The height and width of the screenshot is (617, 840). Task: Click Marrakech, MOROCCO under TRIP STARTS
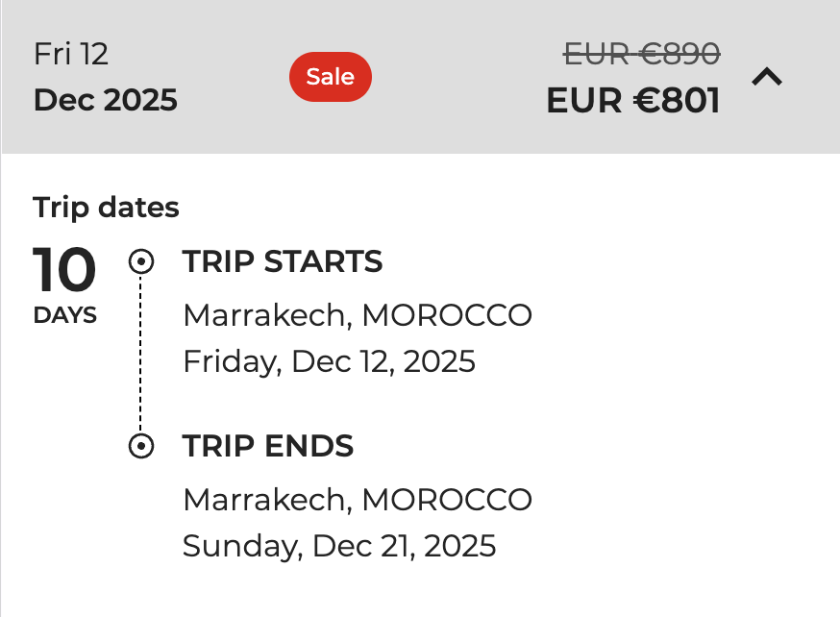[358, 315]
